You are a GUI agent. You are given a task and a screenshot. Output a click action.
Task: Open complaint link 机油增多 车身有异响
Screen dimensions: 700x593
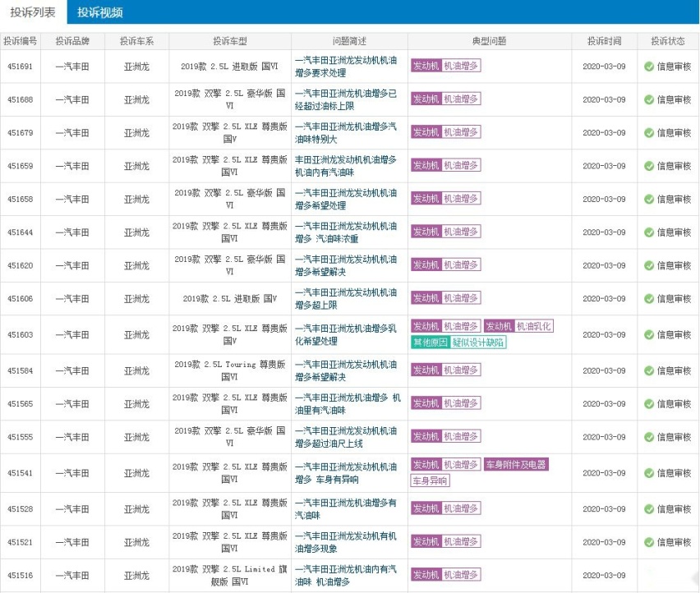(x=346, y=473)
